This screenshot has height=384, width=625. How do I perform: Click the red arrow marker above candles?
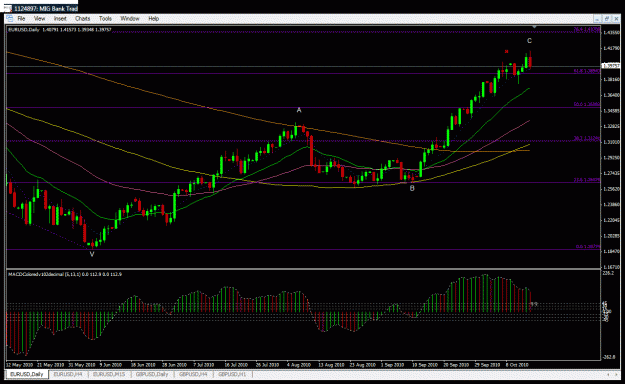[x=506, y=51]
